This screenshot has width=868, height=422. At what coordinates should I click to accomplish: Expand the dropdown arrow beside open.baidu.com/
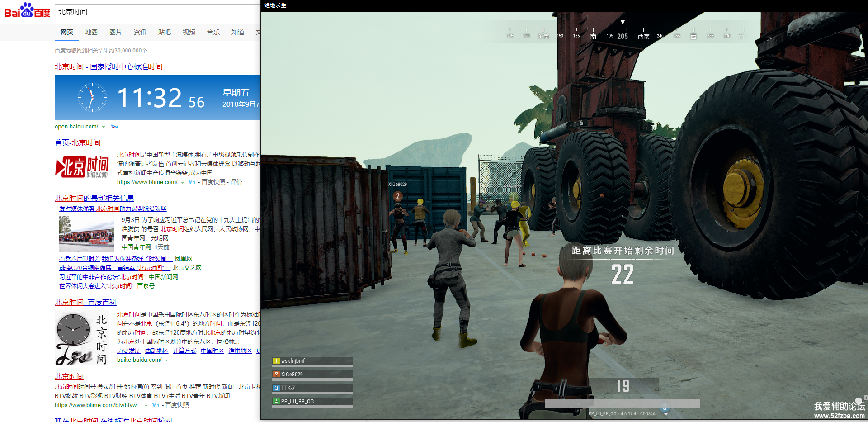104,127
